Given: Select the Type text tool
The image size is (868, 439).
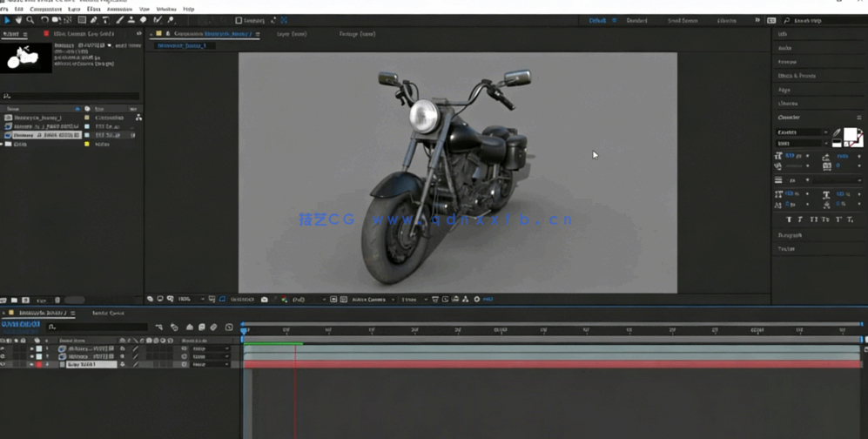Looking at the screenshot, I should point(106,20).
